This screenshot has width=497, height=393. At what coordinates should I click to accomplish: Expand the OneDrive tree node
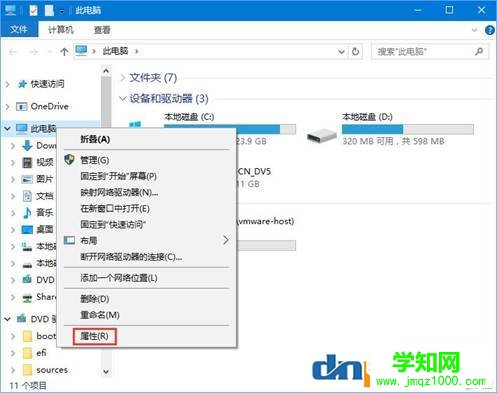(8, 107)
